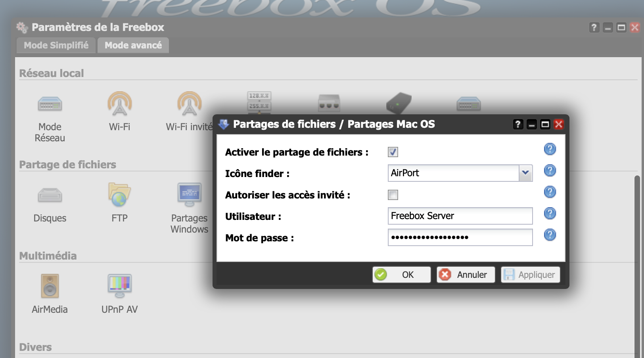This screenshot has height=358, width=644.
Task: Open the Partages Windows icon
Action: click(190, 195)
